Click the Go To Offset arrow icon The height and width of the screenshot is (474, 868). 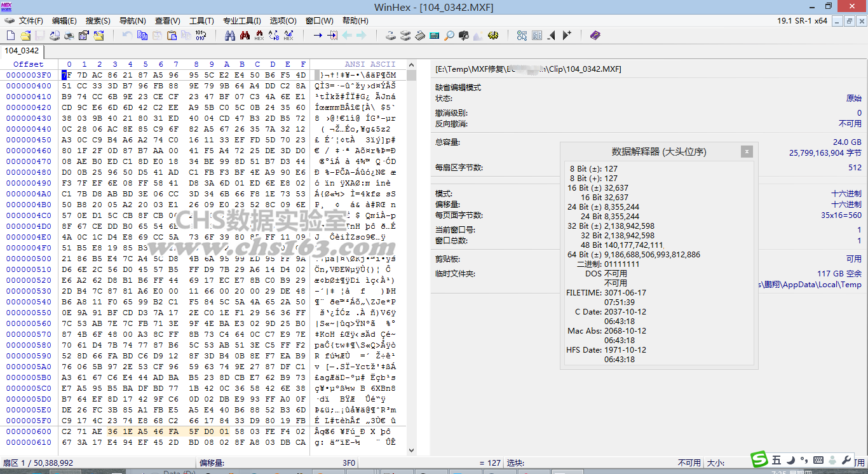(318, 36)
